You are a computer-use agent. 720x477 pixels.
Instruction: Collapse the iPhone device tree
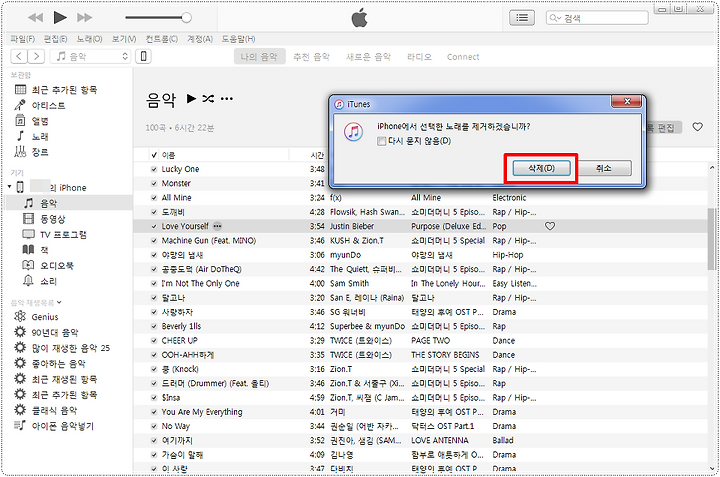pos(9,187)
